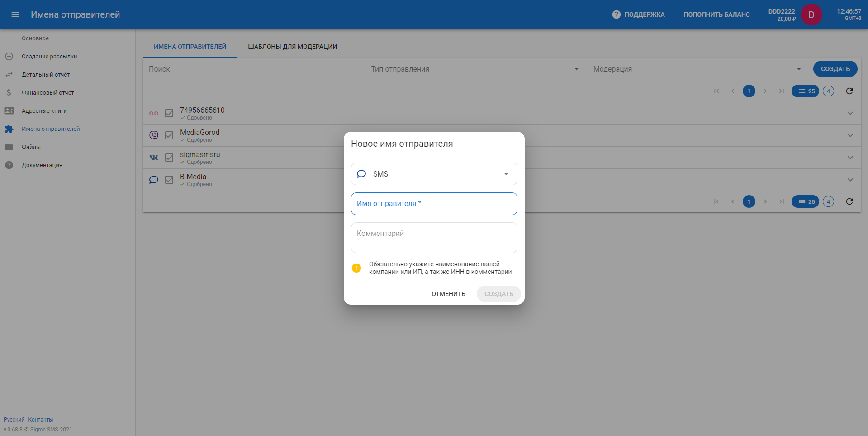Open Детальный отчёт in sidebar
868x436 pixels.
pos(46,75)
